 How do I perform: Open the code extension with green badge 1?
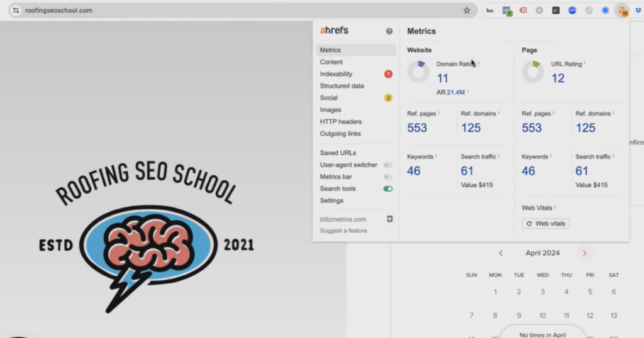tap(506, 11)
